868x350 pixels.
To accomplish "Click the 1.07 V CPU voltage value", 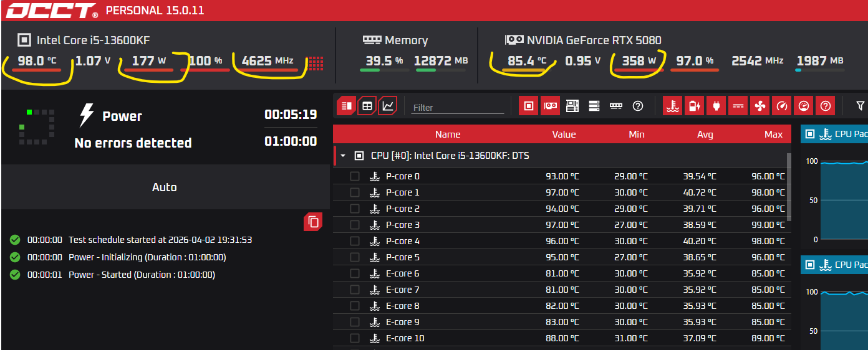I will 93,60.
